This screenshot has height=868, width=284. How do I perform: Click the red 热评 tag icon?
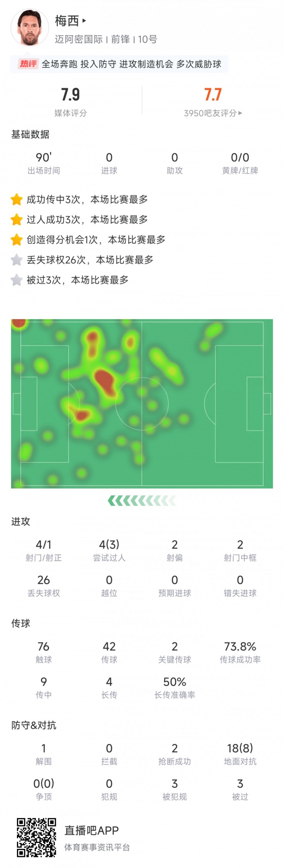[x=28, y=64]
